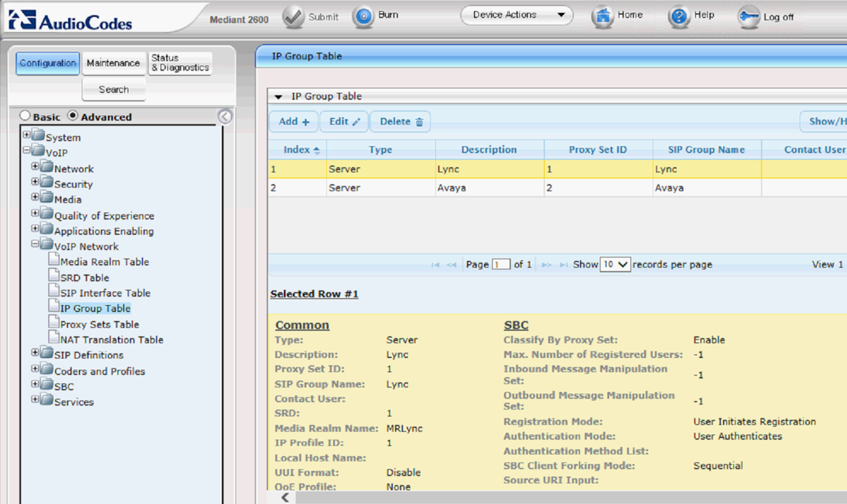Change the records per page dropdown
Viewport: 847px width, 504px height.
(x=615, y=264)
